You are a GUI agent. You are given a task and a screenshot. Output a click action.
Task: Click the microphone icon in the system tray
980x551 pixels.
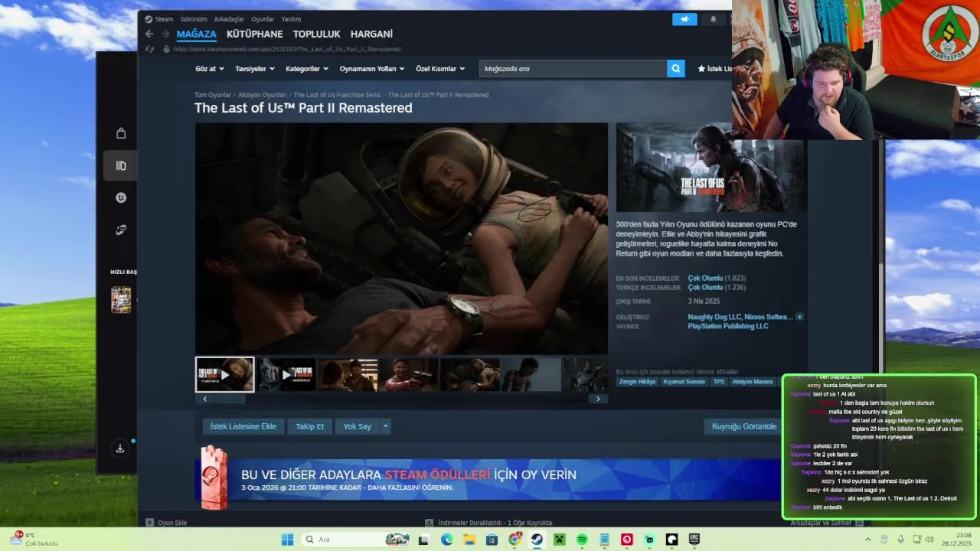[900, 540]
